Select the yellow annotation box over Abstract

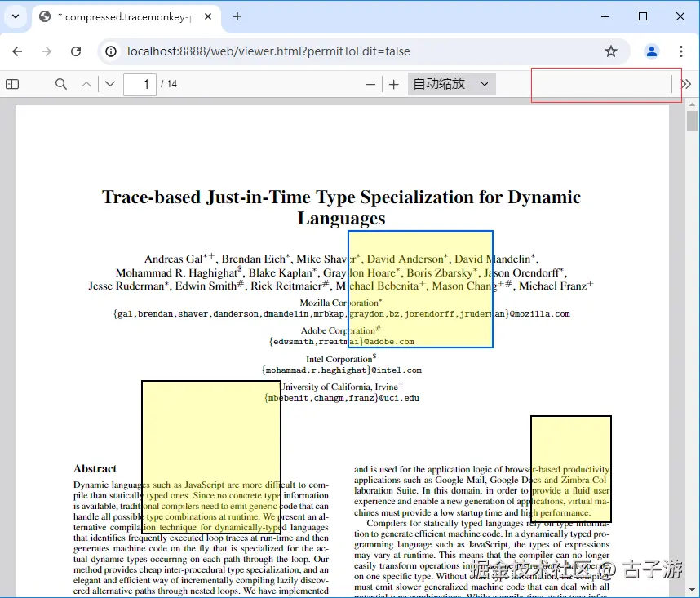click(211, 457)
